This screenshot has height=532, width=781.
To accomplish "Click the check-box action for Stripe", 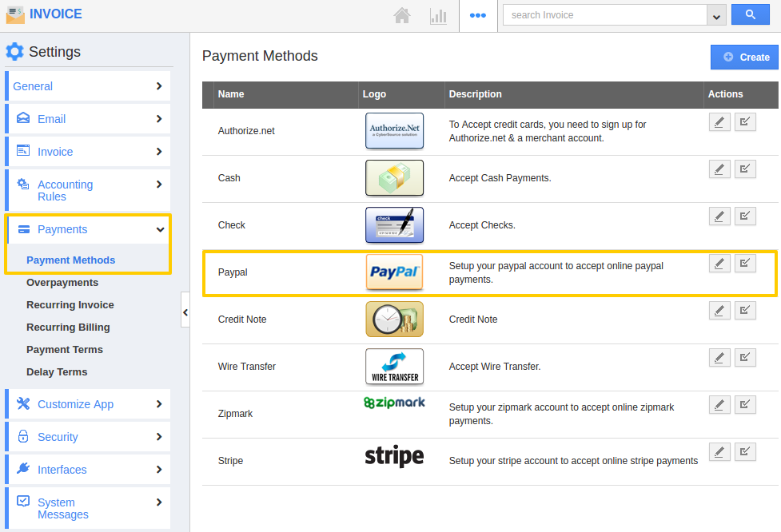I will pyautogui.click(x=745, y=452).
